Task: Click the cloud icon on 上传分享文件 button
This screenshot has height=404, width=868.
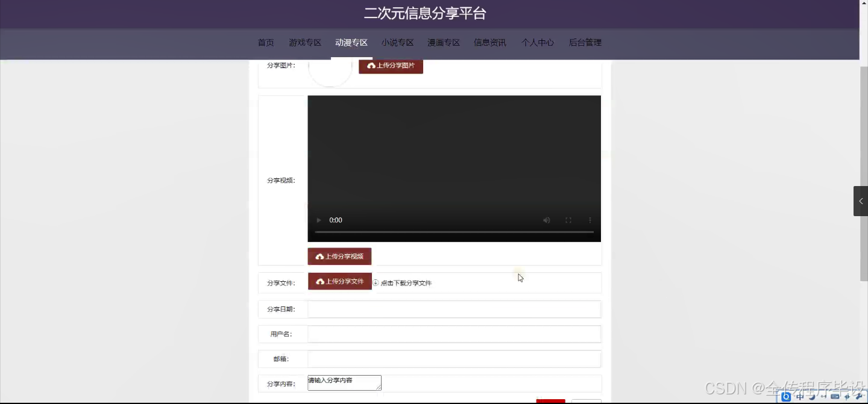Action: pos(320,282)
